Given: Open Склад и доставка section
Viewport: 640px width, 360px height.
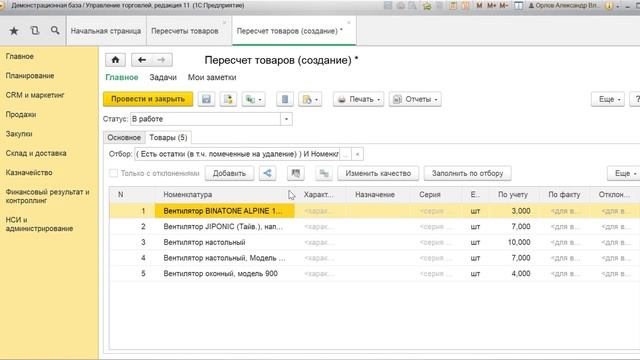Looking at the screenshot, I should (x=36, y=153).
